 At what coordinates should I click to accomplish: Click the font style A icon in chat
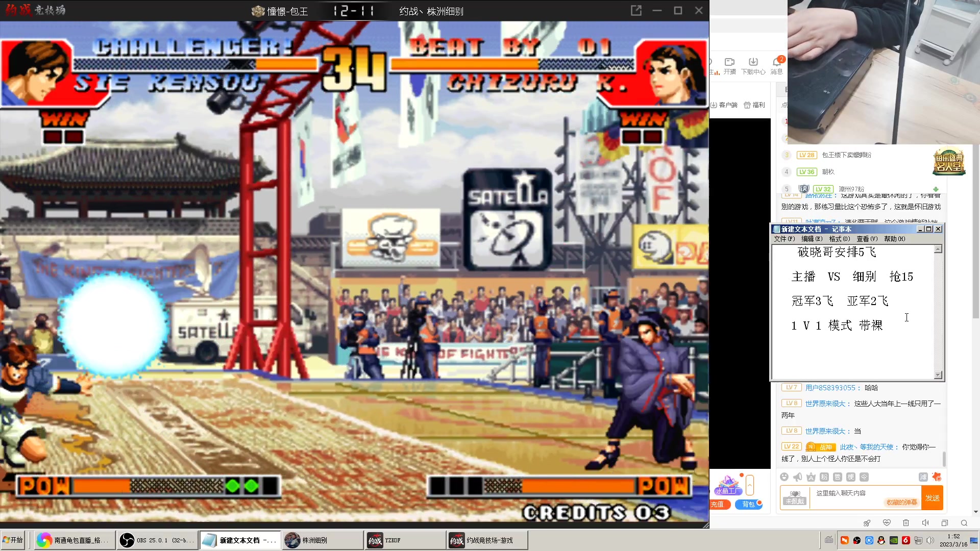click(811, 477)
